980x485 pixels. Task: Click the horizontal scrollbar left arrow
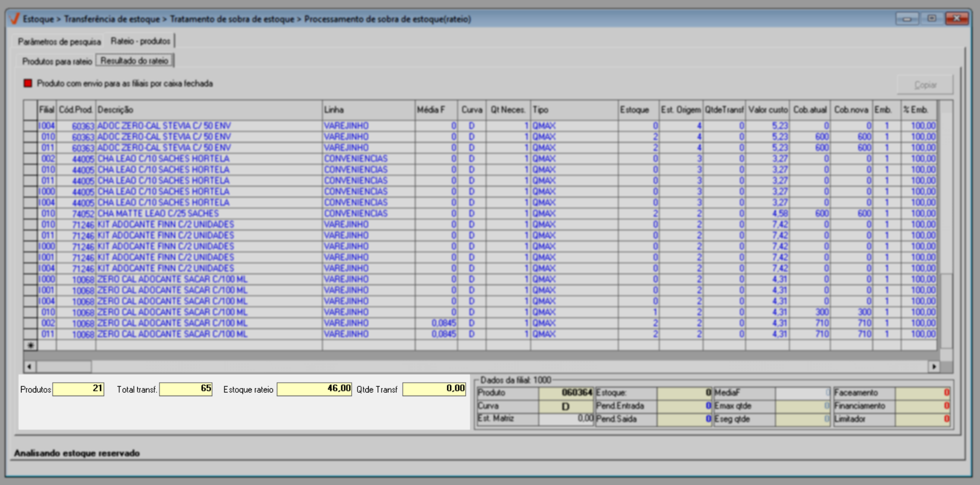tap(29, 366)
